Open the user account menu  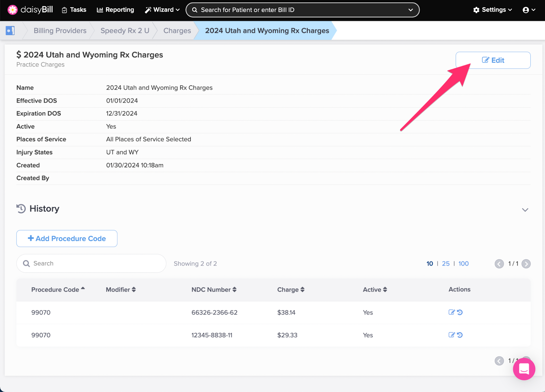[x=529, y=10]
